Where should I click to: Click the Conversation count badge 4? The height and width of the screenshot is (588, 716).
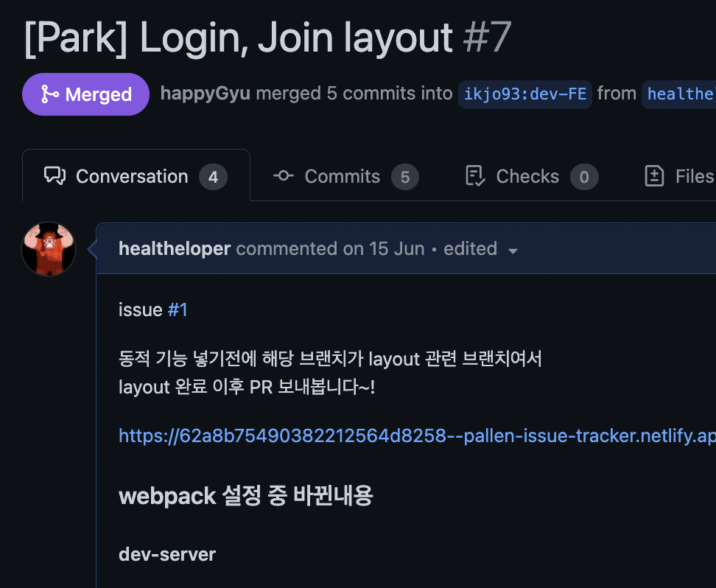coord(213,178)
